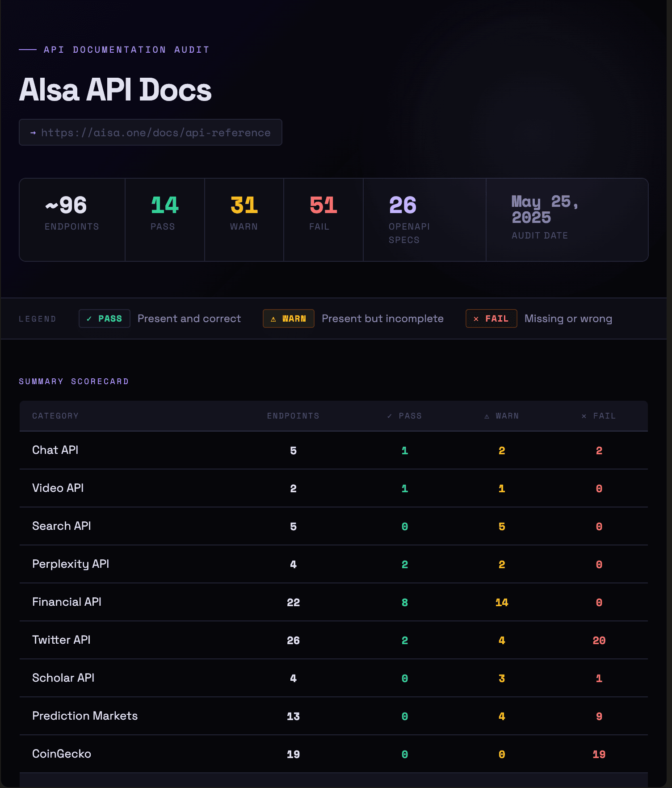This screenshot has width=672, height=788.
Task: Click Financial API warn count 14
Action: click(x=502, y=603)
